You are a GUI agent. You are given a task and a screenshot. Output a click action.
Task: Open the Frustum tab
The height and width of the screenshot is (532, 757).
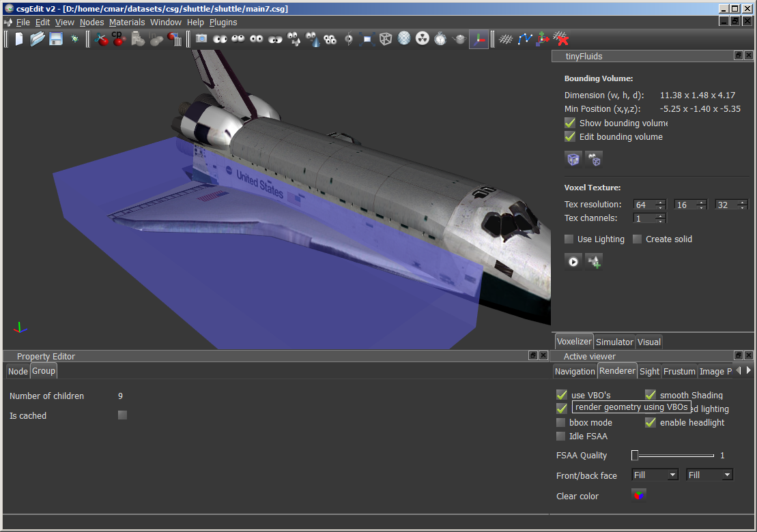tap(679, 372)
